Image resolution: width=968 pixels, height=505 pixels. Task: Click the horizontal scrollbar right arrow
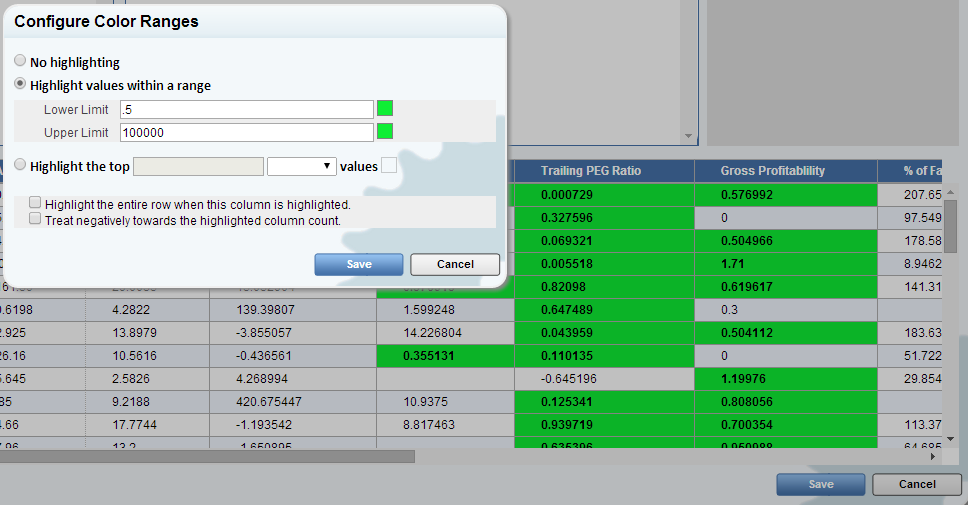point(932,457)
